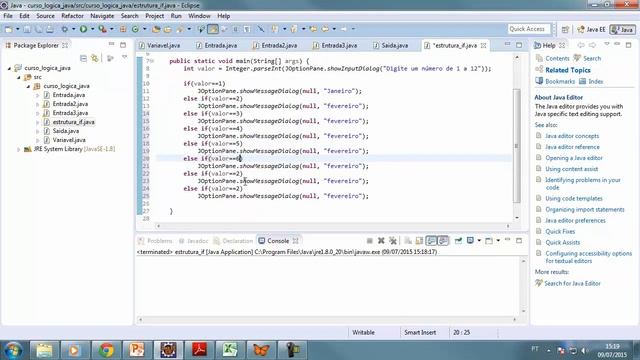The width and height of the screenshot is (640, 360).
Task: Open the Javadoc view tab
Action: click(193, 241)
